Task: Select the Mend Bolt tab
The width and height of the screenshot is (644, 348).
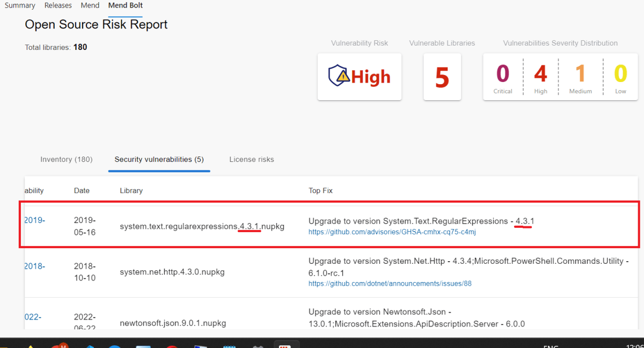Action: (126, 5)
